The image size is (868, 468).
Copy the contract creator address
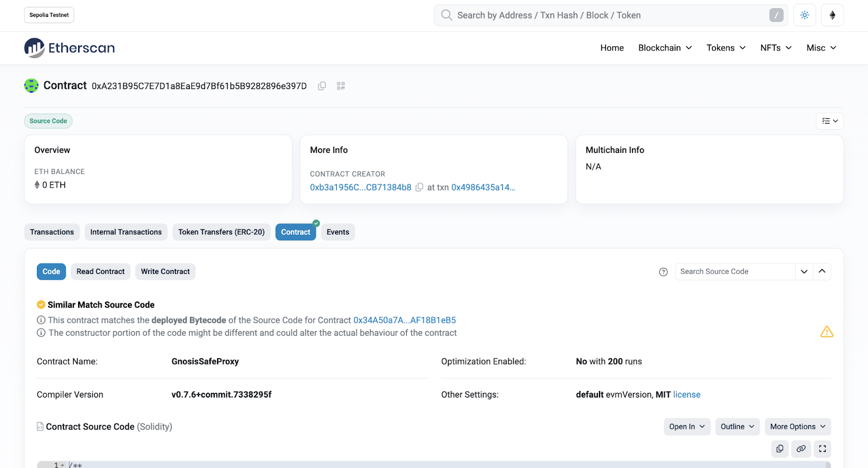click(x=419, y=188)
